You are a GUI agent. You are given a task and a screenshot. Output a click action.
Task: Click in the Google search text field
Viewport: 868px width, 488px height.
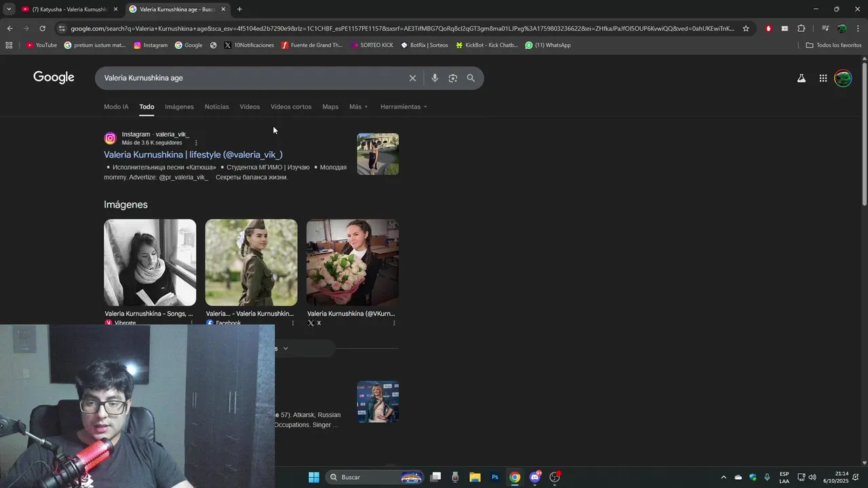[x=251, y=78]
